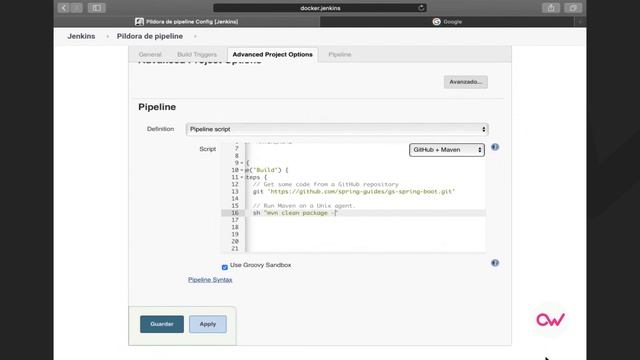Open the Pipeline Syntax link
Screen dimensions: 640x360
tap(210, 280)
